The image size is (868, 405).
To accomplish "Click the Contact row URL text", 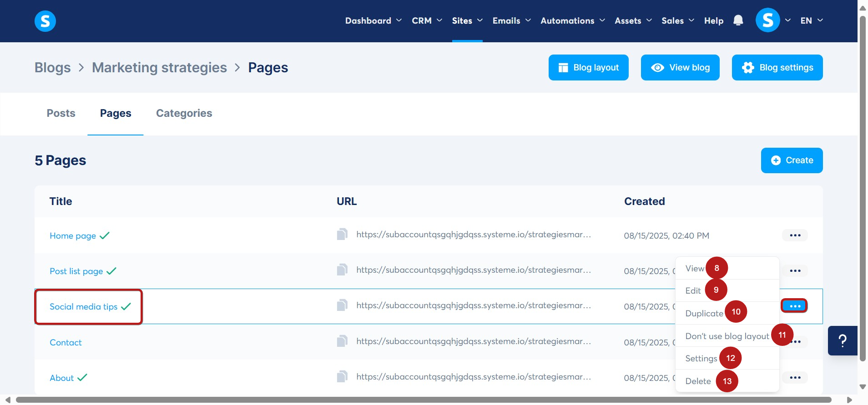I will (x=474, y=341).
